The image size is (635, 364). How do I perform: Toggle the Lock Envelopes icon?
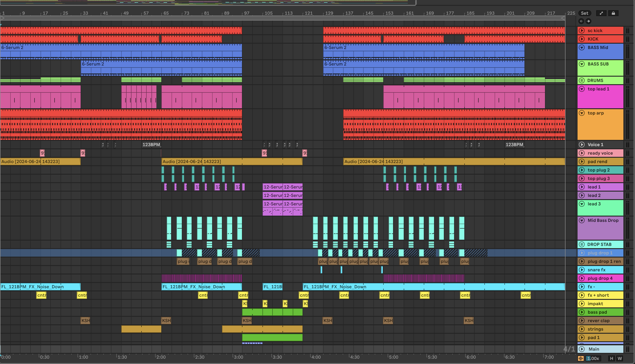click(613, 13)
